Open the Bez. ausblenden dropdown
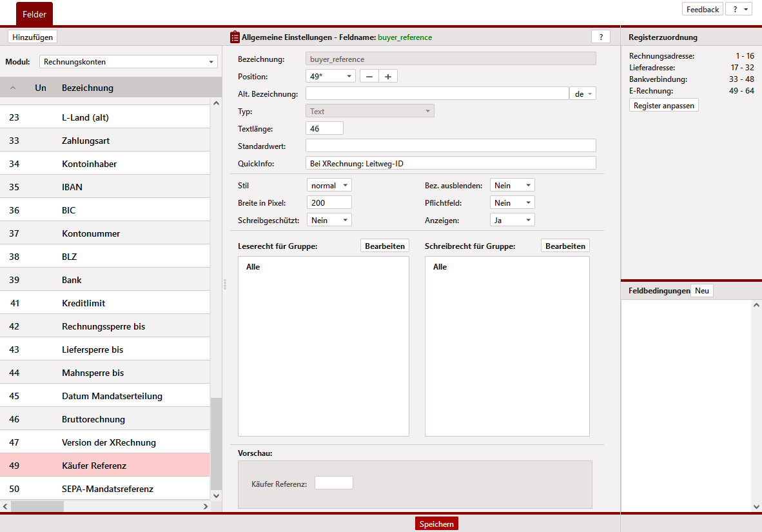 512,185
